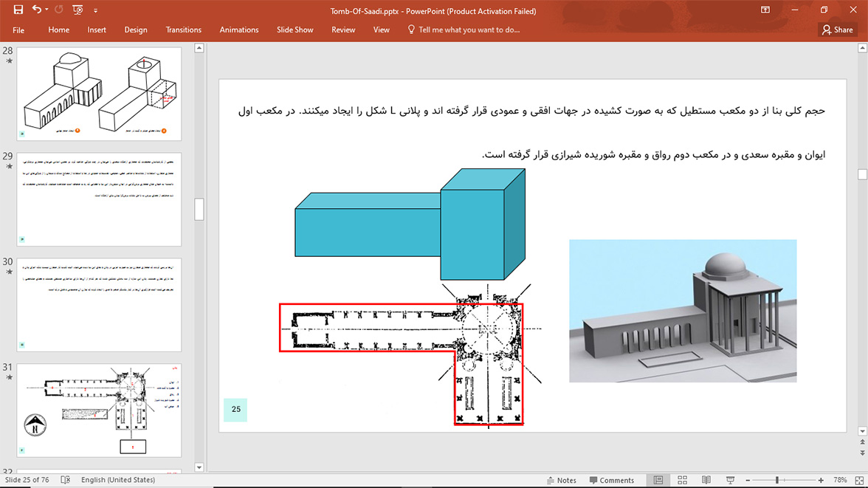Click the Share button
The width and height of the screenshot is (868, 488).
pos(837,30)
